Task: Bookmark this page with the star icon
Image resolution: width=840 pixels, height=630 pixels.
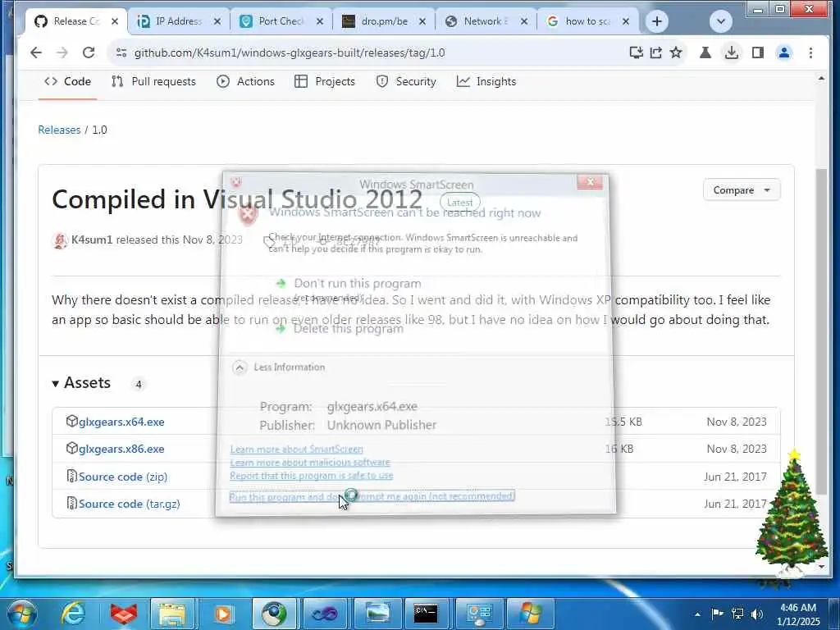Action: (676, 52)
